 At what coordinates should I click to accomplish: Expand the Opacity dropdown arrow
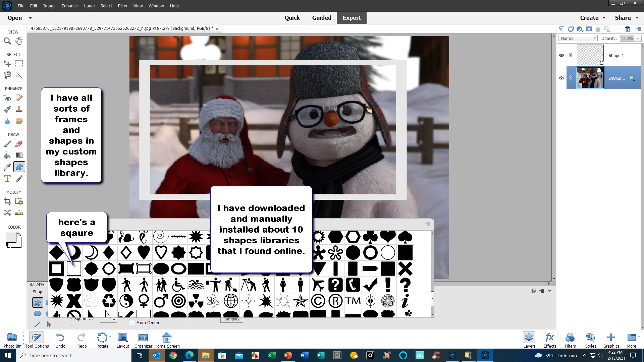click(638, 39)
